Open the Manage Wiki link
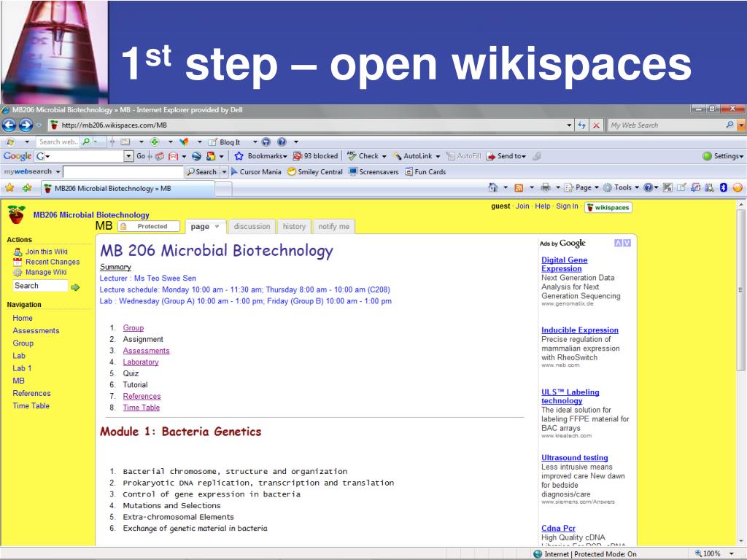This screenshot has width=747, height=560. point(46,273)
